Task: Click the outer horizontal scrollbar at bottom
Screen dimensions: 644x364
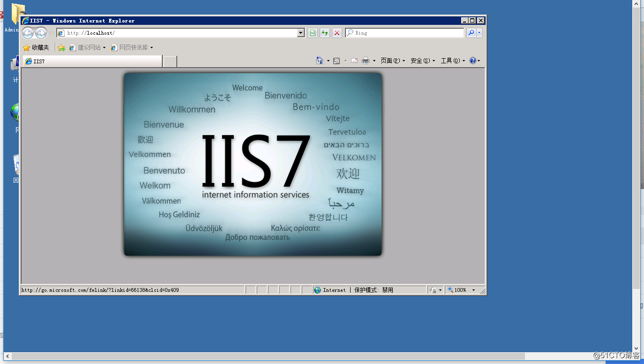Action: (319, 356)
